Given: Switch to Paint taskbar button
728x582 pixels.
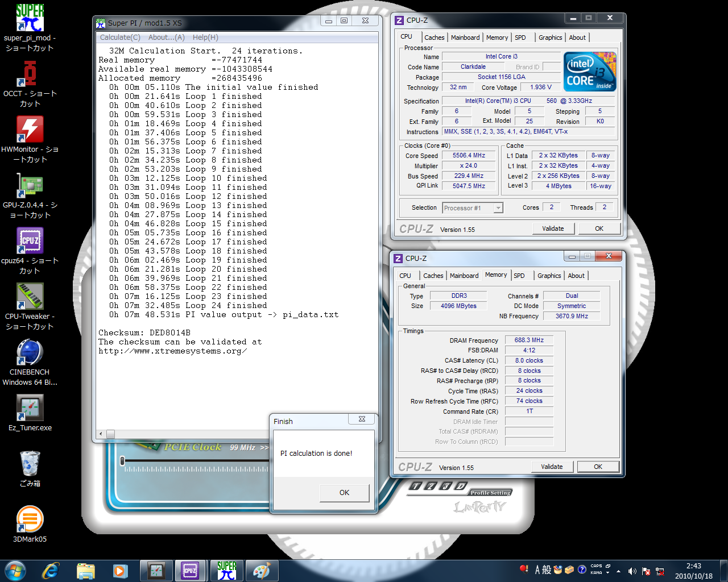Looking at the screenshot, I should pos(261,571).
